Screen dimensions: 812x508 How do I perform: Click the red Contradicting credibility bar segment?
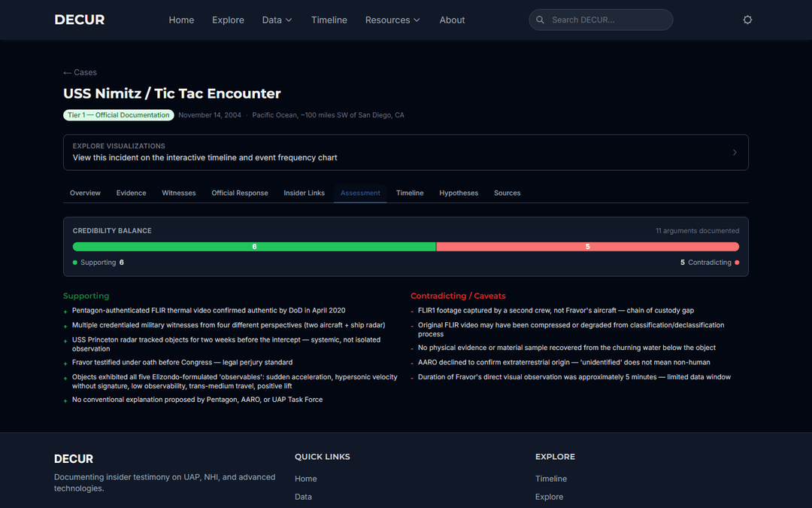(587, 247)
